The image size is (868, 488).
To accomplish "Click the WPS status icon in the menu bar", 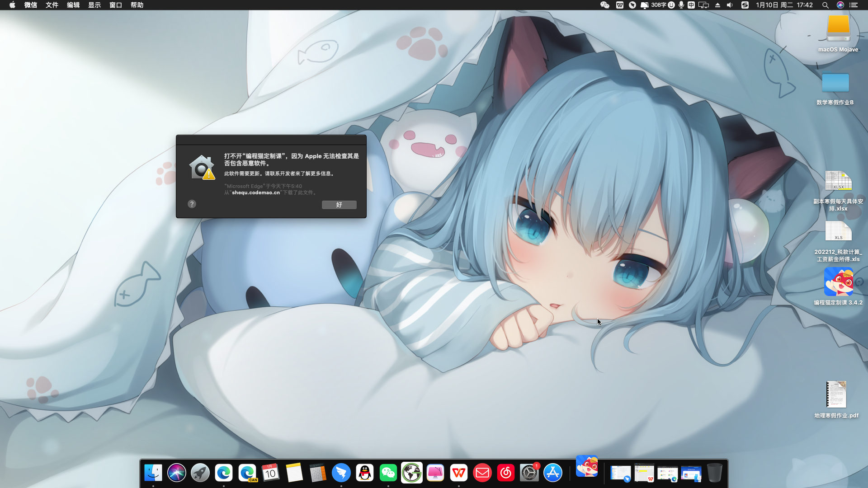I will coord(620,5).
